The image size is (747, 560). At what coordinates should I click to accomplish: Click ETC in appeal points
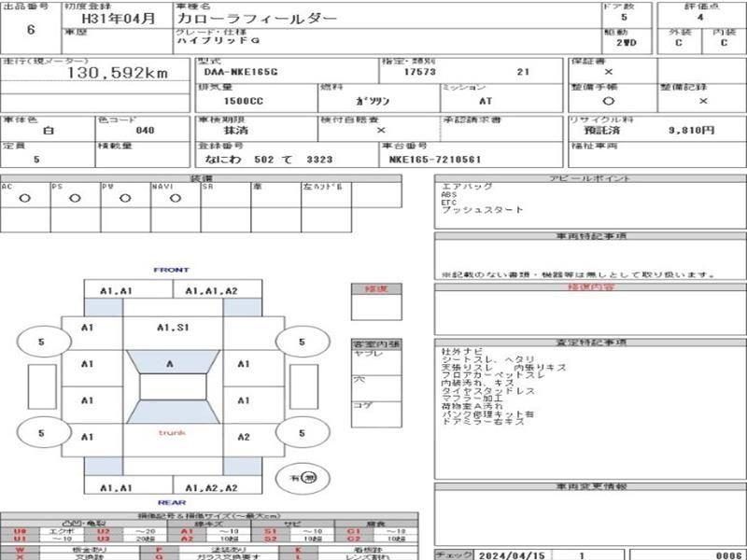coord(449,203)
